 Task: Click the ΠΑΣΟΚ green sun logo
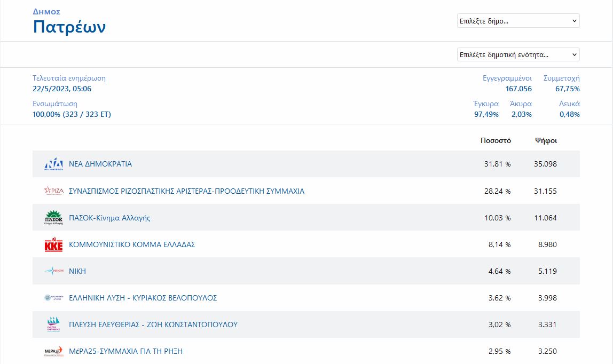pyautogui.click(x=53, y=218)
